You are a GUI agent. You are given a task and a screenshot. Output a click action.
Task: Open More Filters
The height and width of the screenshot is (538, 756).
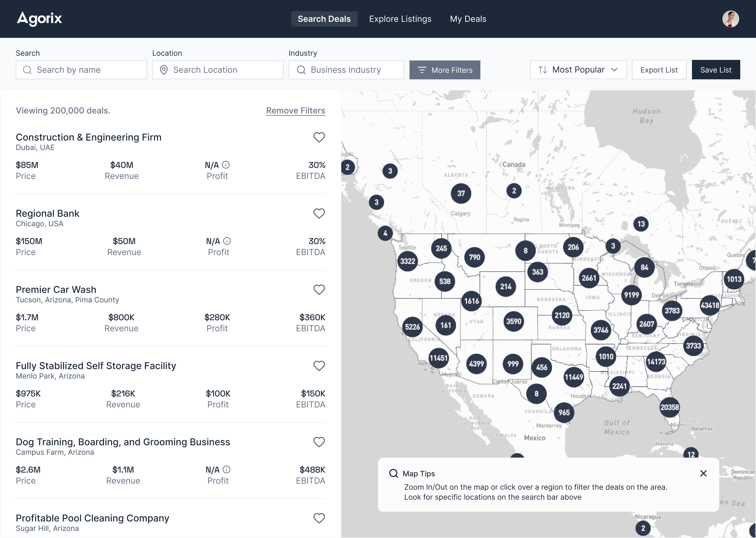(444, 70)
